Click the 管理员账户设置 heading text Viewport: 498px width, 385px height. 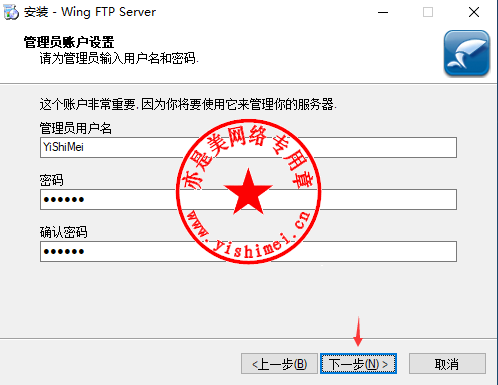tap(69, 42)
